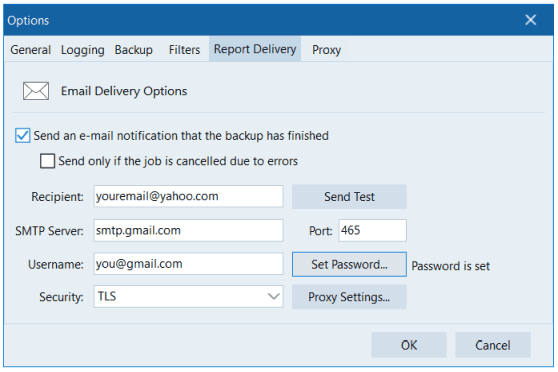Uncheck the e-mail notification backup finished checkbox

[22, 136]
